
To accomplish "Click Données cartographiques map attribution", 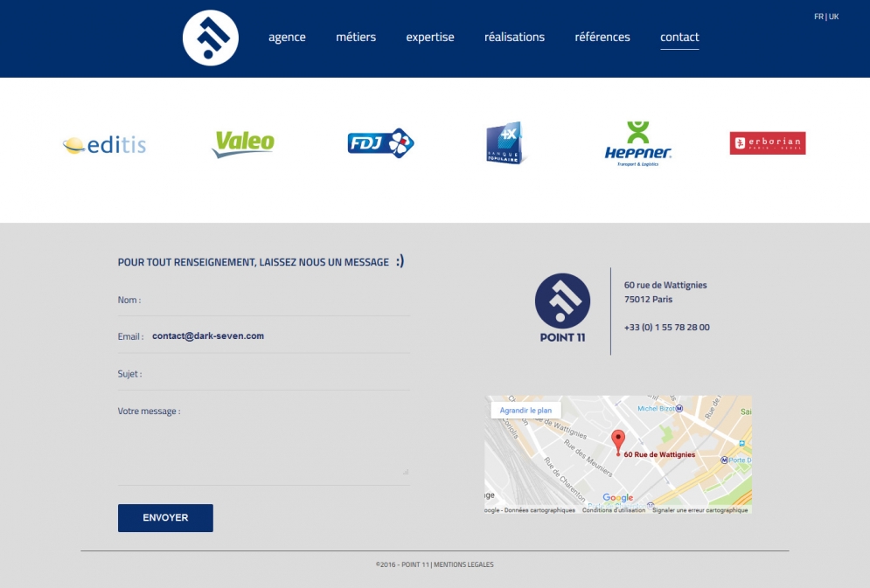I will coord(539,510).
